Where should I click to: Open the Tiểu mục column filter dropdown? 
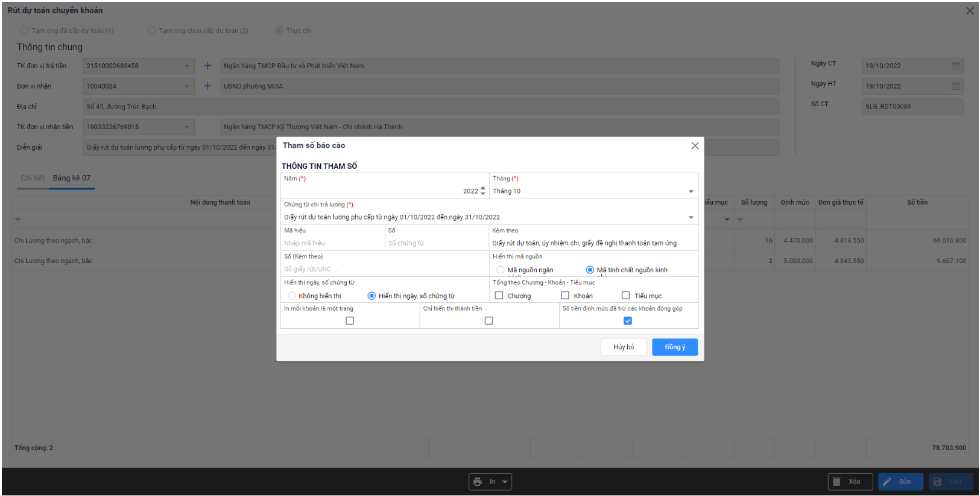pyautogui.click(x=727, y=220)
